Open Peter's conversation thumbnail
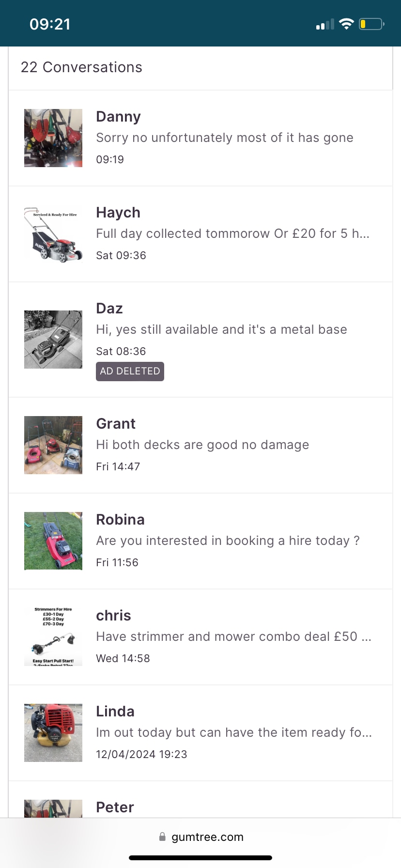The height and width of the screenshot is (868, 401). pos(53,808)
